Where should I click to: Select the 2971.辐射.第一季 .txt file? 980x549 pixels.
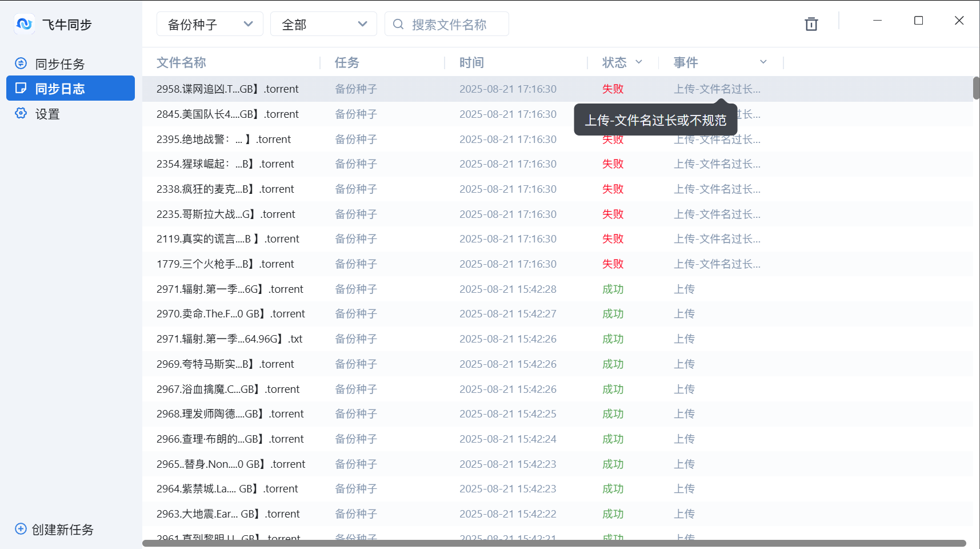coord(230,339)
